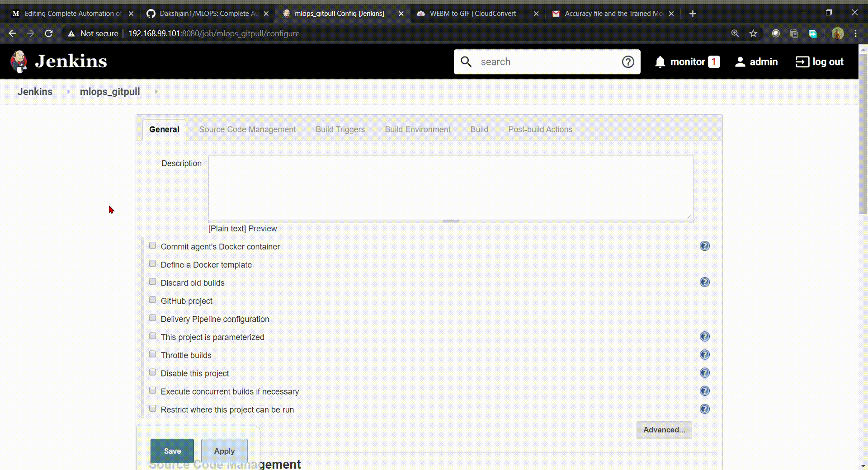Viewport: 868px width, 470px height.
Task: Open the Chrome profile avatar
Action: [837, 33]
